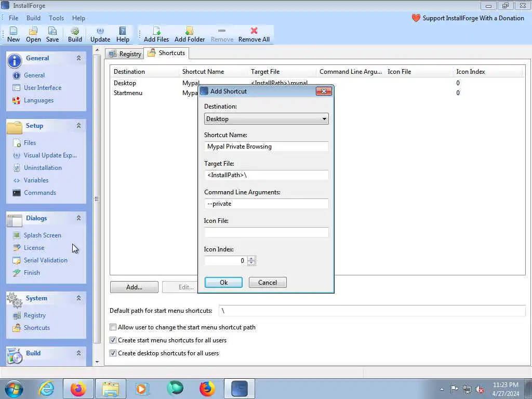Collapse the General sidebar group

[79, 58]
